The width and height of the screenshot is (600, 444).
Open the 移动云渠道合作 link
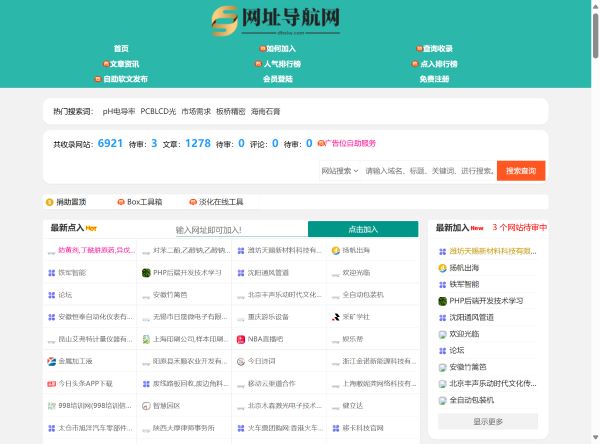[x=272, y=384]
